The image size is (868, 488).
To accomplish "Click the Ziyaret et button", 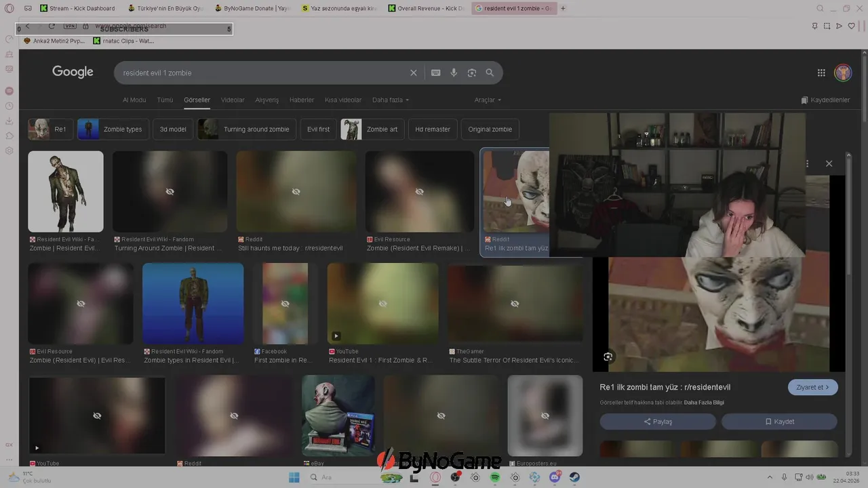I will [x=813, y=387].
